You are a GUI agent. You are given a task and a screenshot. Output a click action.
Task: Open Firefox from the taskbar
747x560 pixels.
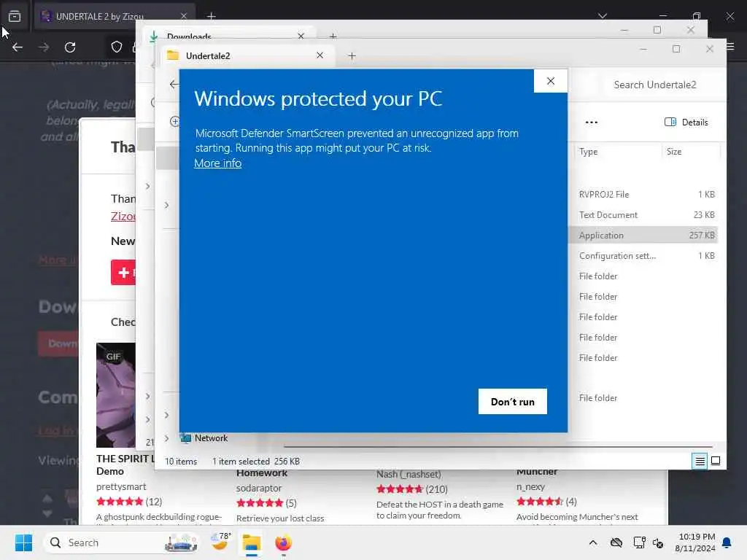click(283, 542)
